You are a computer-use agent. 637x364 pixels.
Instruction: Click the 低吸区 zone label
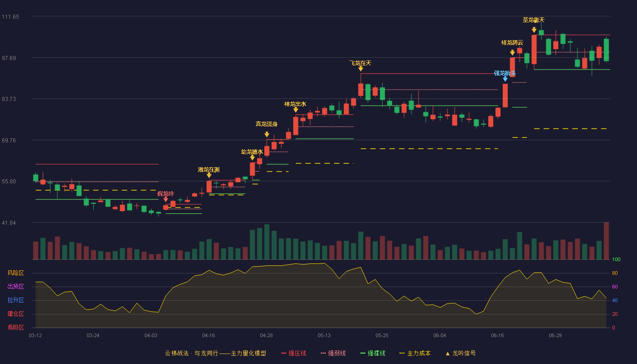pyautogui.click(x=15, y=327)
